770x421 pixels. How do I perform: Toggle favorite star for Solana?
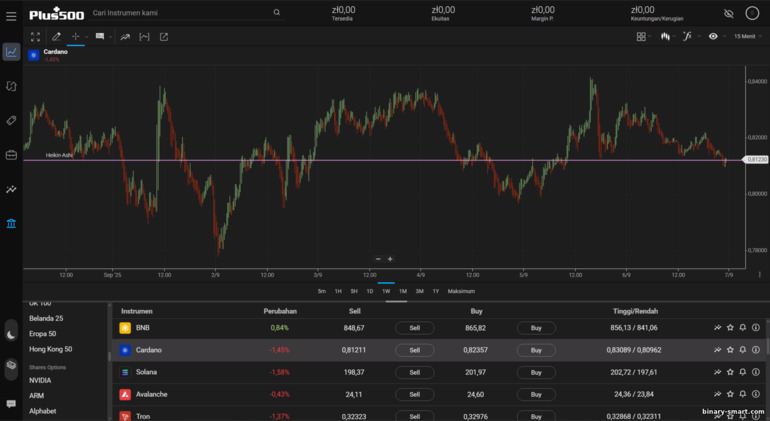point(730,372)
